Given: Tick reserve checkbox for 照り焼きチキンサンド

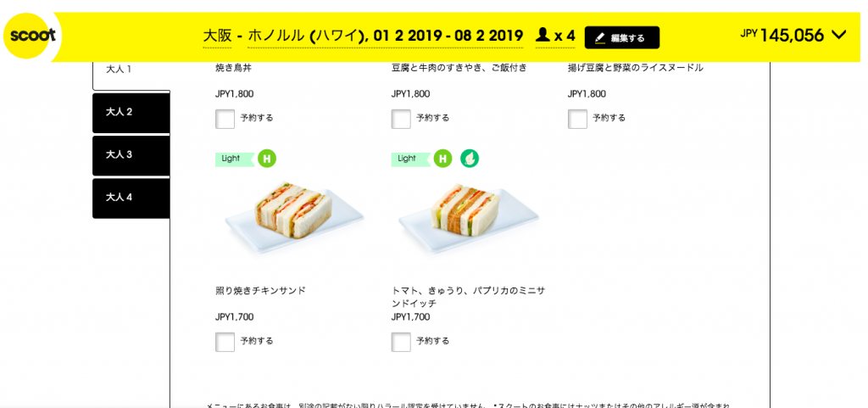Looking at the screenshot, I should coord(225,342).
